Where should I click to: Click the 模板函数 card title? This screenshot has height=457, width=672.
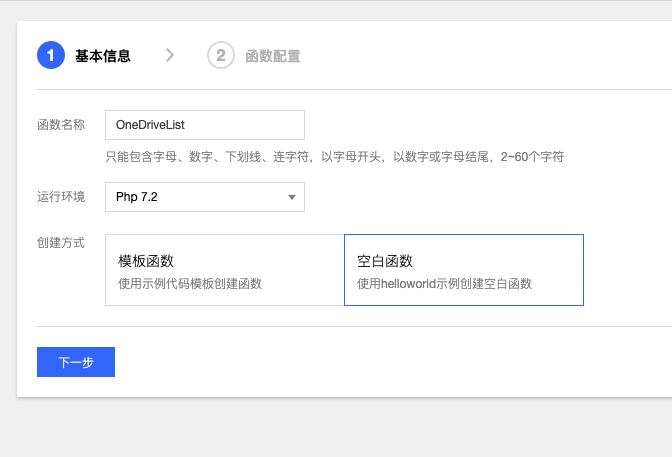point(146,262)
